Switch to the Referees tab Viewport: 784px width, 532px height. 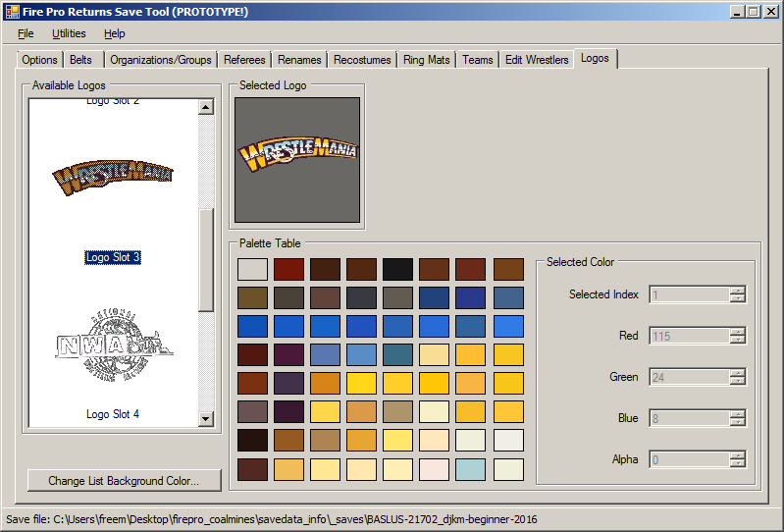pos(244,60)
